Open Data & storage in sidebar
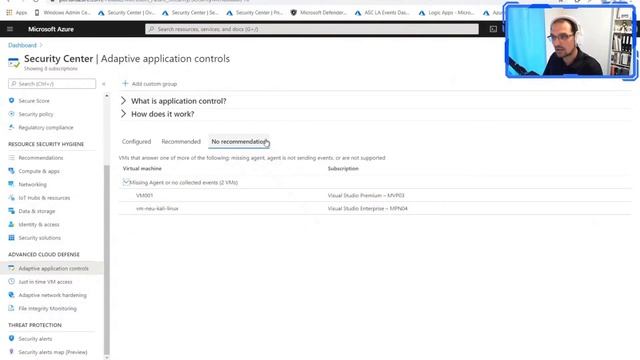This screenshot has height=360, width=640. coord(37,211)
